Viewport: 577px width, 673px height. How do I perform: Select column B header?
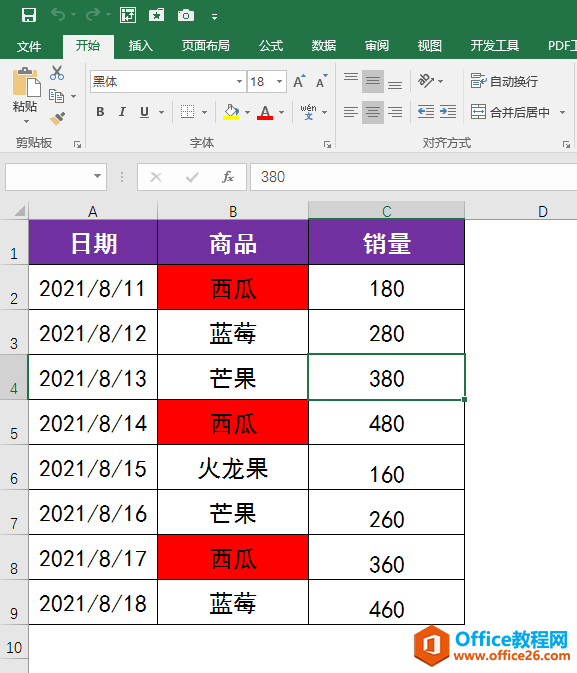(x=233, y=211)
